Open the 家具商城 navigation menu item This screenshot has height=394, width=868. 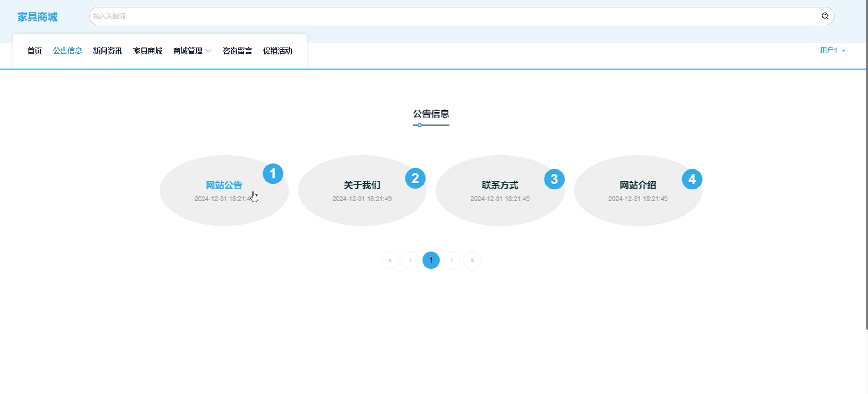click(147, 51)
